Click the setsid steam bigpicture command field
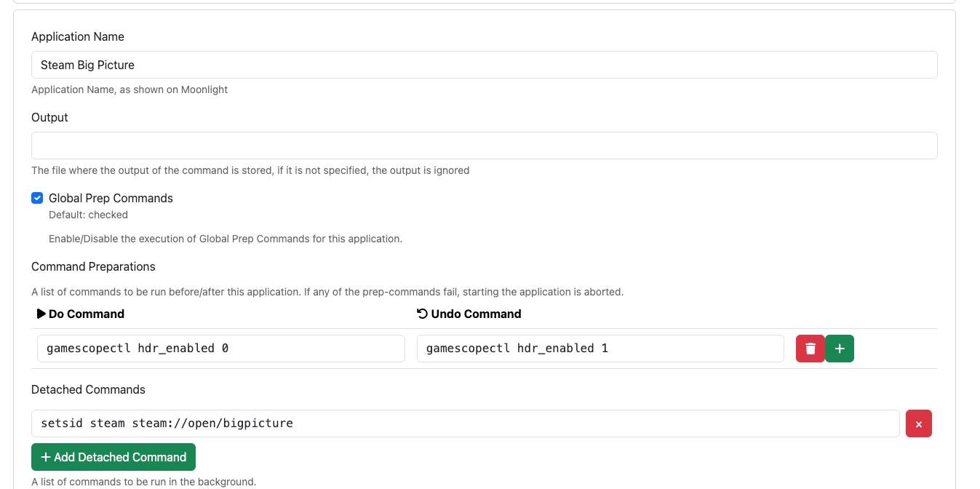The image size is (980, 489). tap(466, 424)
